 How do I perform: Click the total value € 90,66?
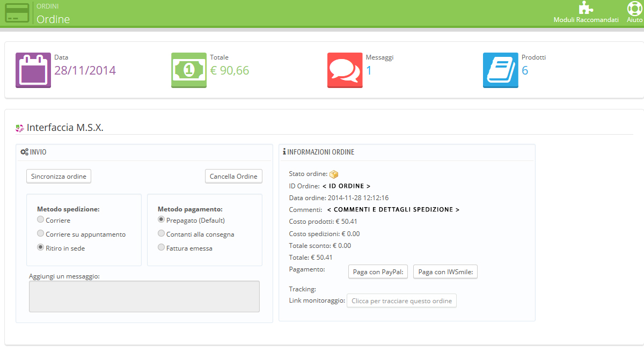click(230, 70)
